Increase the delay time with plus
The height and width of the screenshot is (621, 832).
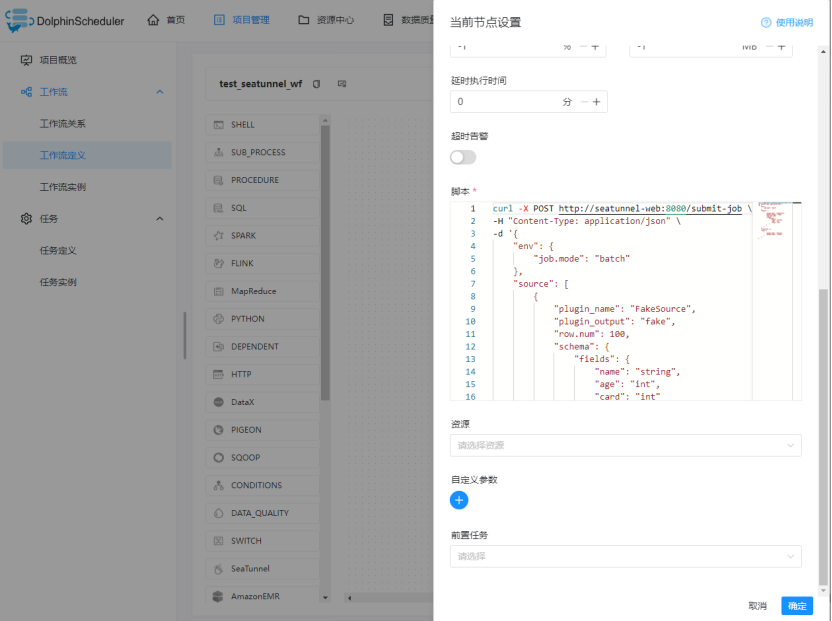596,101
